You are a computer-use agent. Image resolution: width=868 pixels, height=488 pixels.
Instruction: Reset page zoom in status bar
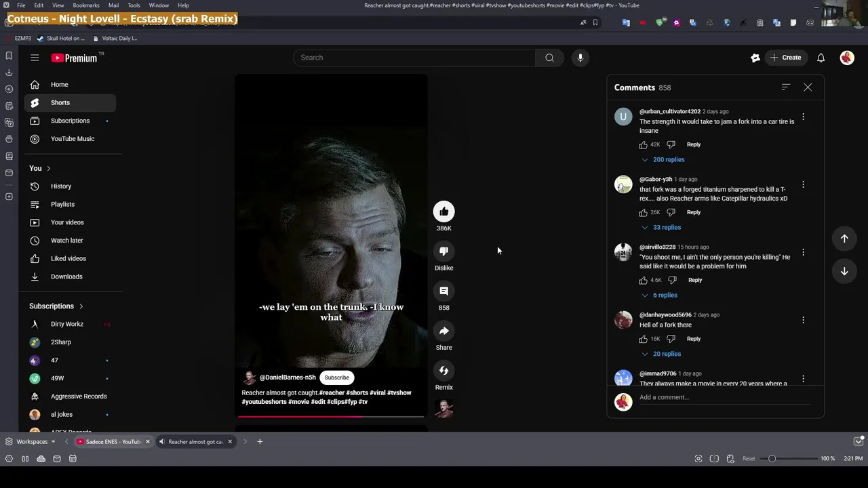click(x=749, y=459)
